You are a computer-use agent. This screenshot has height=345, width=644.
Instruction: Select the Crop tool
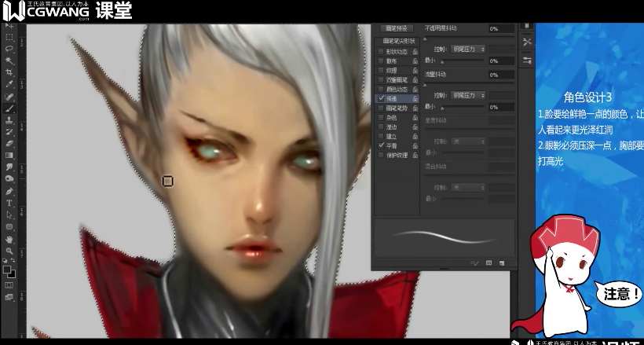click(9, 73)
